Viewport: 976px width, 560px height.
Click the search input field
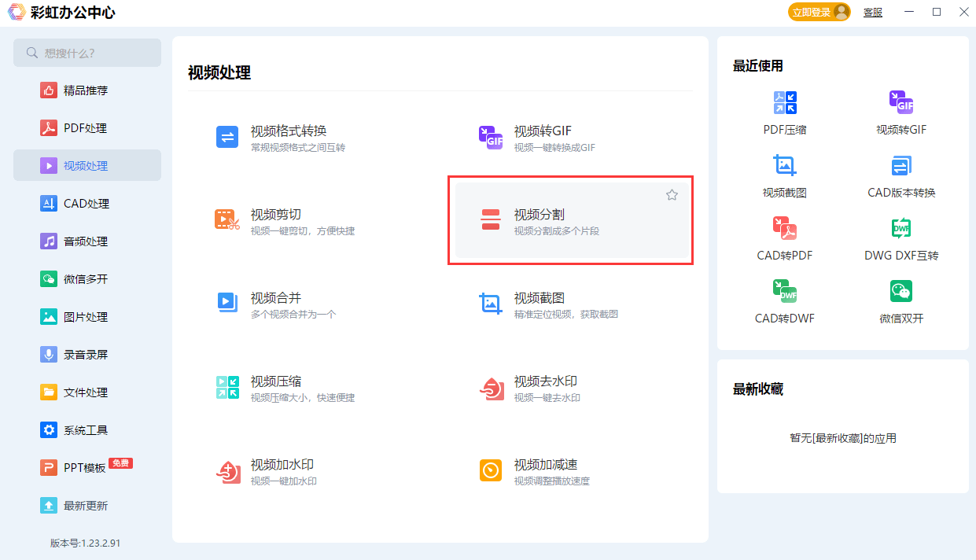pos(87,53)
